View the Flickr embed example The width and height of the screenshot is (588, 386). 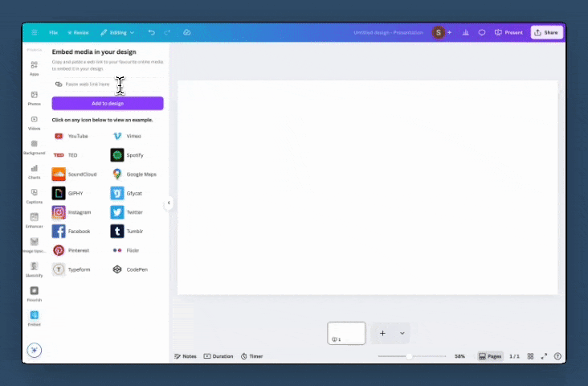(125, 250)
